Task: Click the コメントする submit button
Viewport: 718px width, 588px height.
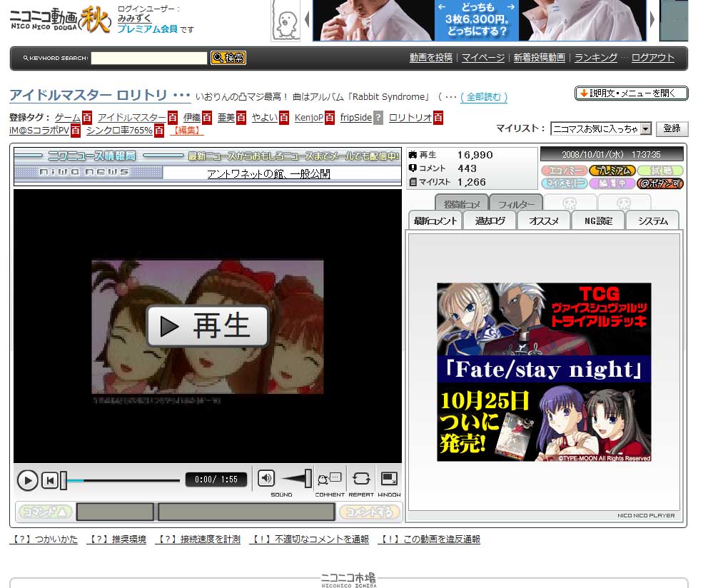Action: click(369, 512)
